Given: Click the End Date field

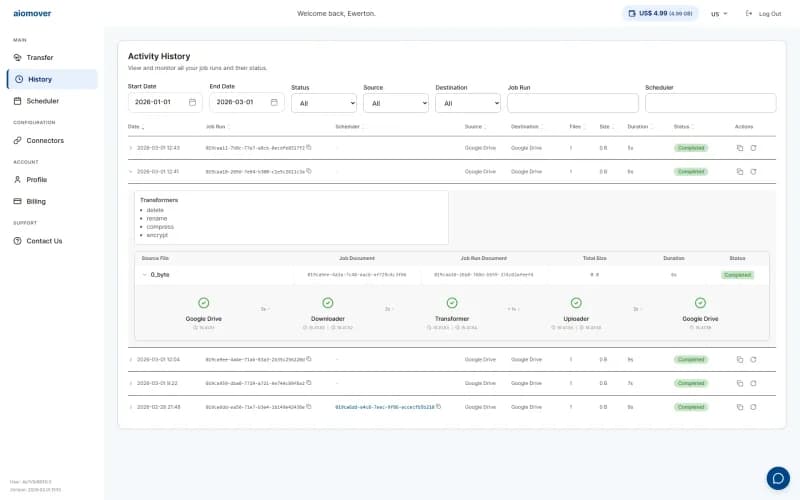Looking at the screenshot, I should 246,102.
